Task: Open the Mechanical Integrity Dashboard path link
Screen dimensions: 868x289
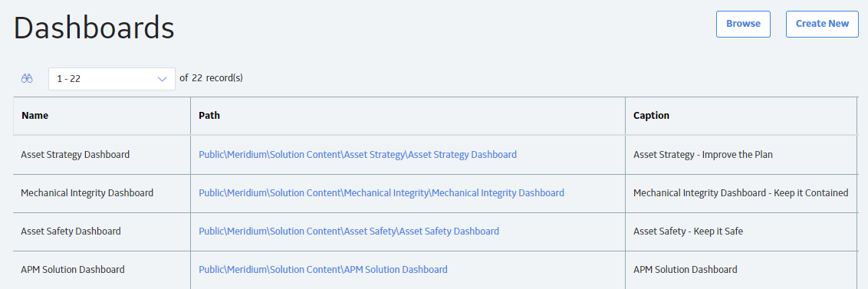Action: pyautogui.click(x=381, y=193)
